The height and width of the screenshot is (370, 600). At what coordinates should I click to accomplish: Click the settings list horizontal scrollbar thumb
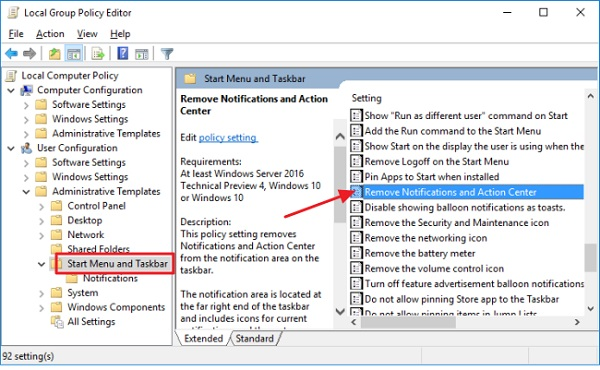pyautogui.click(x=408, y=322)
